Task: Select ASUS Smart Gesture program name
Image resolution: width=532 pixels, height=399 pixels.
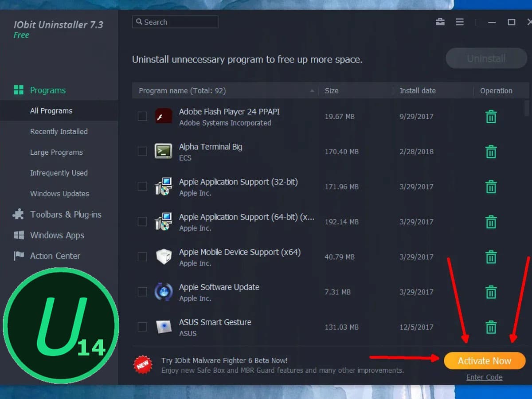Action: point(215,322)
